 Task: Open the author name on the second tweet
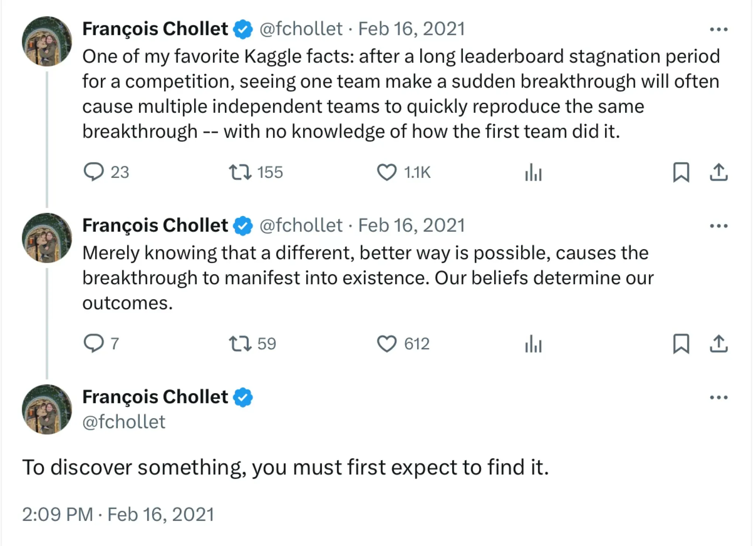[x=155, y=225]
